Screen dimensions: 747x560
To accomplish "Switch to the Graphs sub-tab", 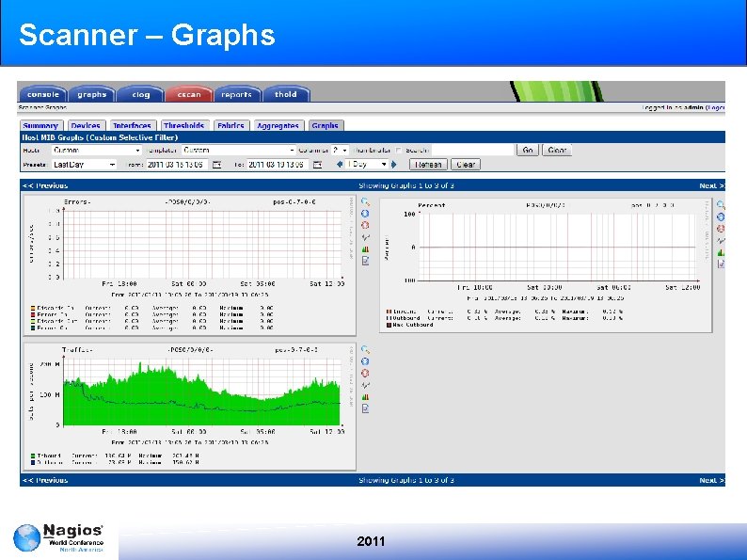I will [x=326, y=125].
